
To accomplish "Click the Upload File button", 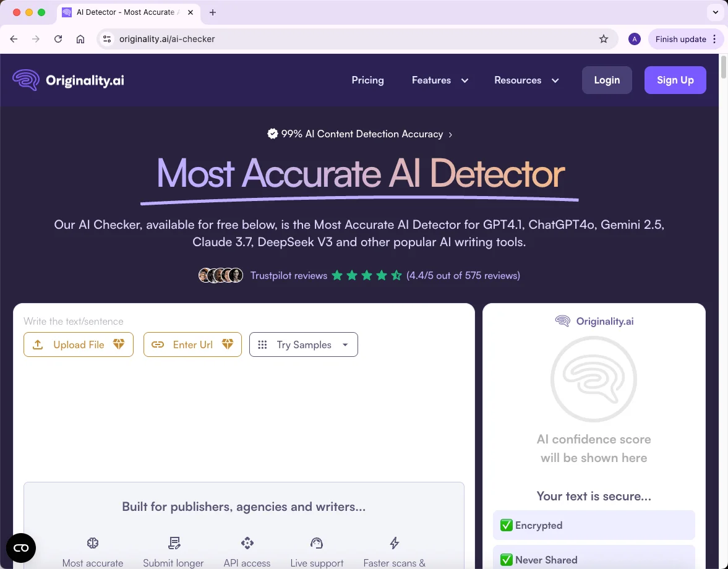I will coord(79,344).
